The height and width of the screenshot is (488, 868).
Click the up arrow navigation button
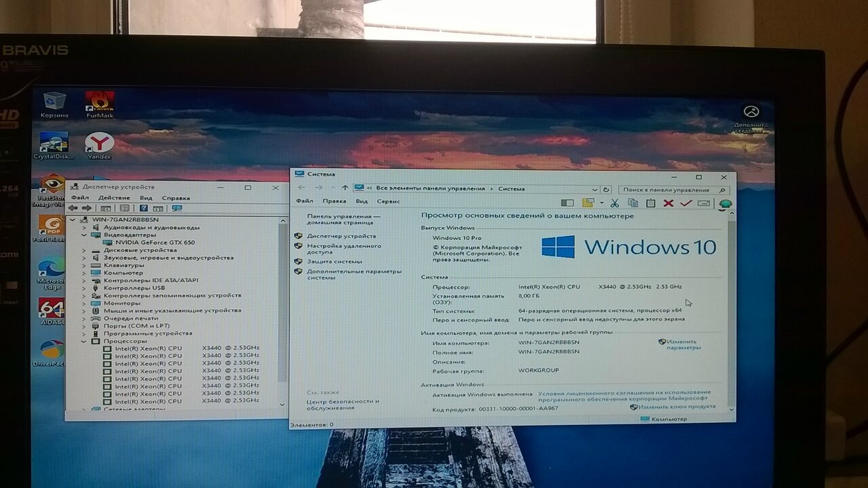(x=345, y=188)
